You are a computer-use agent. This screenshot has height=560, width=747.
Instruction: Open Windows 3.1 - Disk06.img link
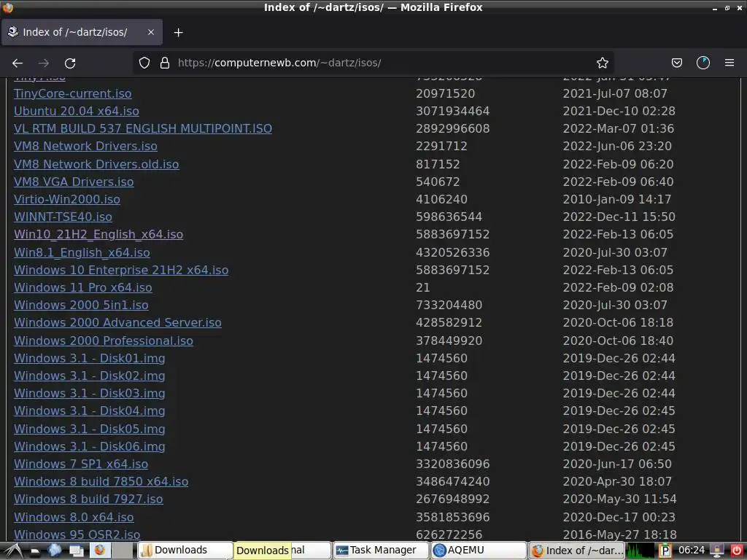point(89,446)
